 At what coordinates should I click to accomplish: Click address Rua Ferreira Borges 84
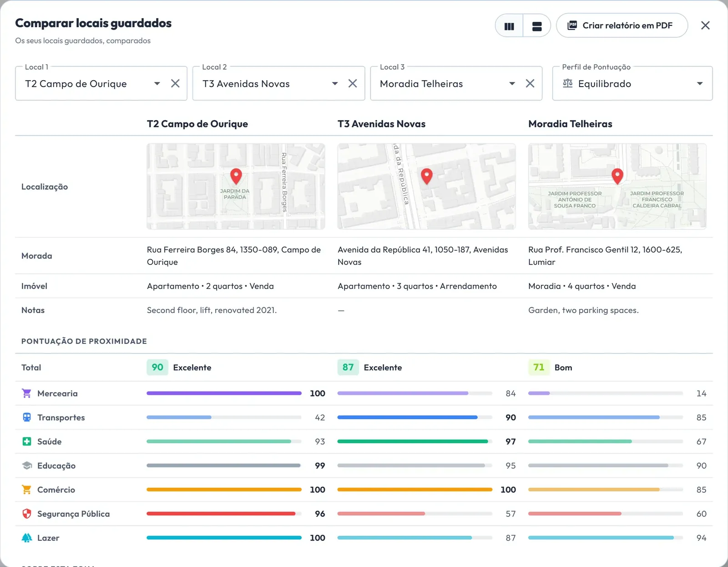tap(234, 256)
